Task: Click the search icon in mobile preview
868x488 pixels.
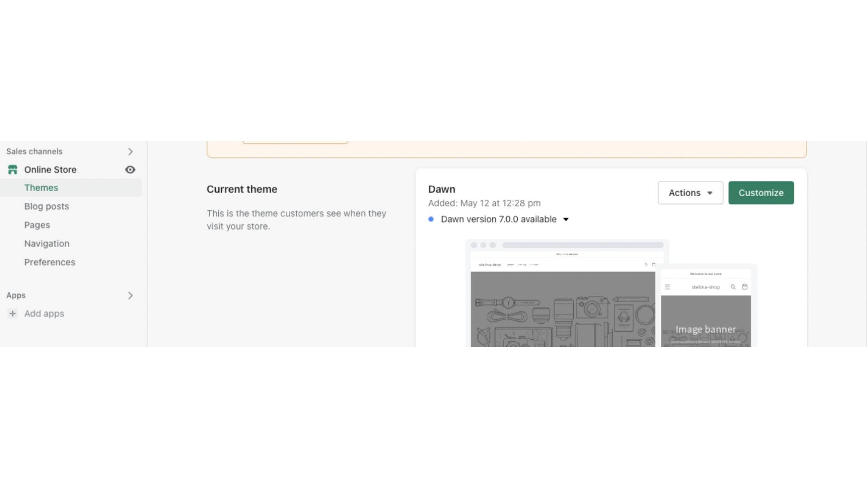Action: (733, 287)
